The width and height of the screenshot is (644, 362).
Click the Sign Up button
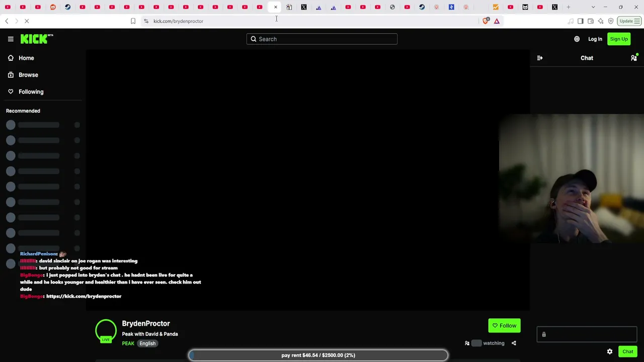619,39
